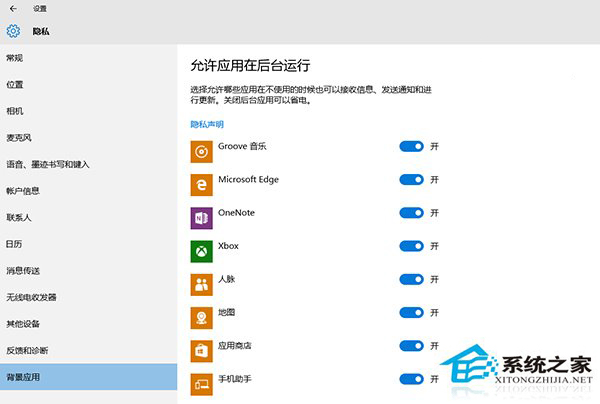Screen dimensions: 600x404
Task: Click the Xbox app name
Action: [228, 246]
